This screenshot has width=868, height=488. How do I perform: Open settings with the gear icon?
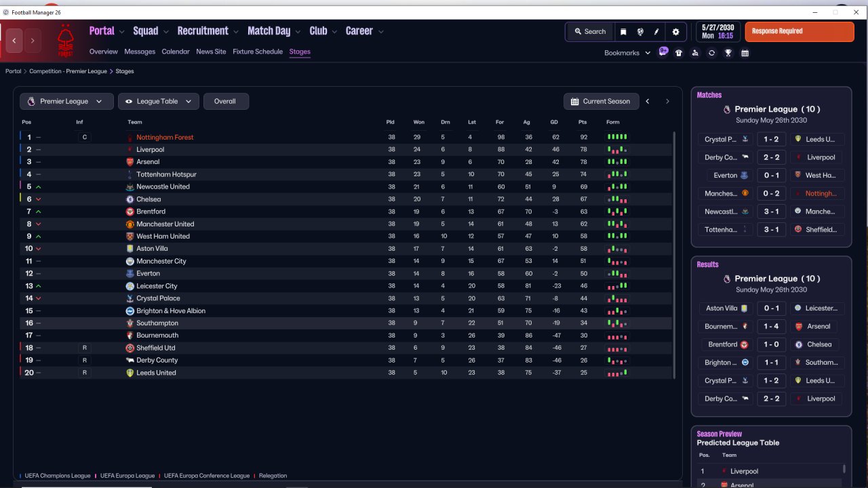(675, 32)
